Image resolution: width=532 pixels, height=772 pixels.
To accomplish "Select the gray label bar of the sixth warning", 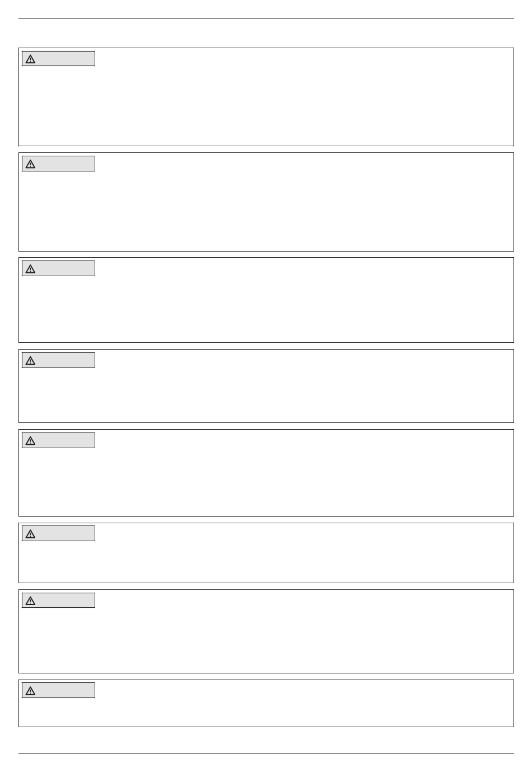I will tap(58, 533).
